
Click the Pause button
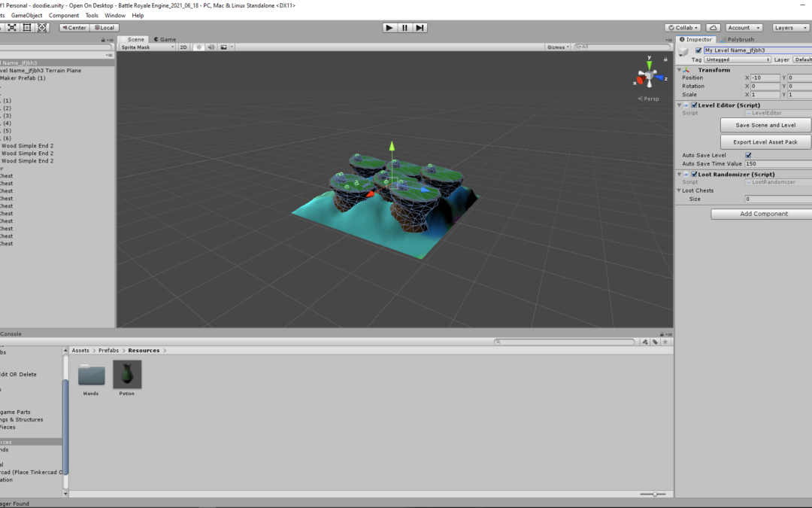(404, 28)
